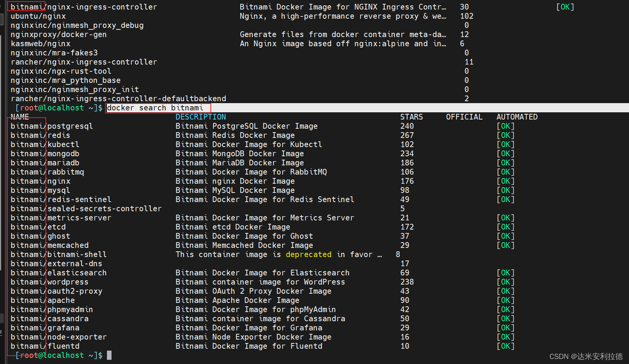Select the bitnami/postgresql image name

click(x=52, y=126)
